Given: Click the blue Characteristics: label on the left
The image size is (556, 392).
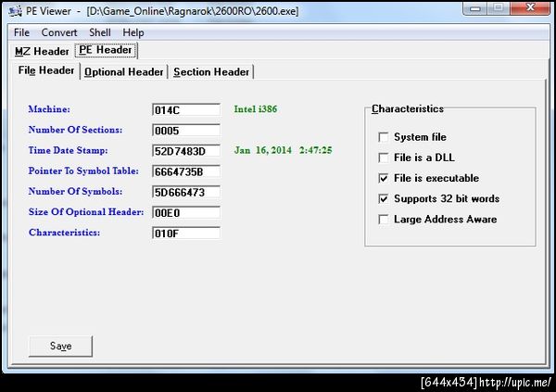Looking at the screenshot, I should click(64, 233).
